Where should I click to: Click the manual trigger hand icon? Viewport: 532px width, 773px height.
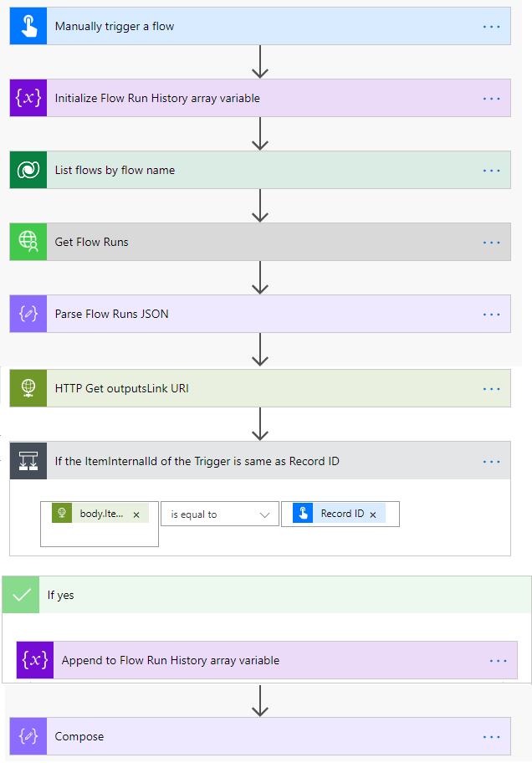[x=28, y=26]
